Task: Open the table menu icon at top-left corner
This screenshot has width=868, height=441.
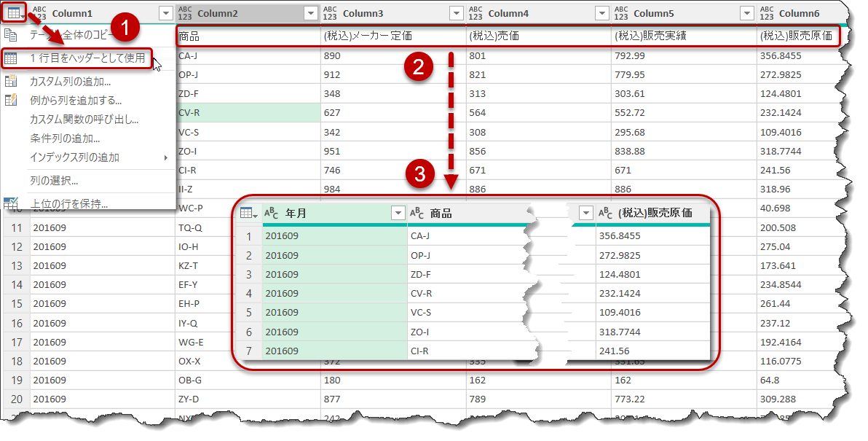Action: point(14,12)
